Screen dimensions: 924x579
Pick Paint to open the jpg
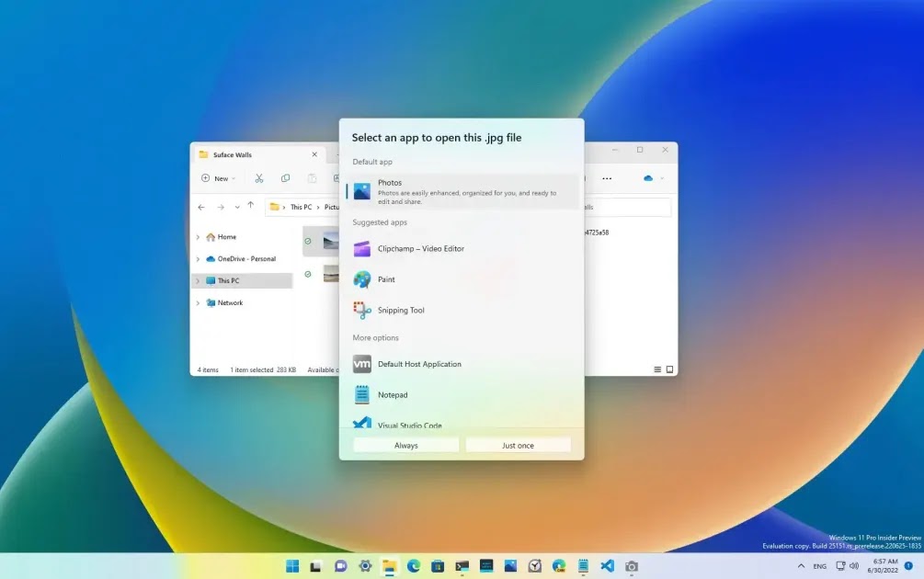coord(462,279)
